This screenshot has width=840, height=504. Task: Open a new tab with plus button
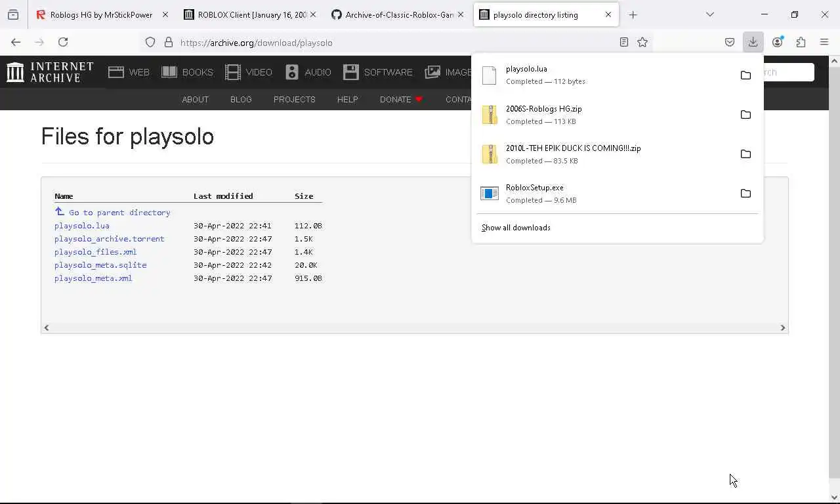633,14
